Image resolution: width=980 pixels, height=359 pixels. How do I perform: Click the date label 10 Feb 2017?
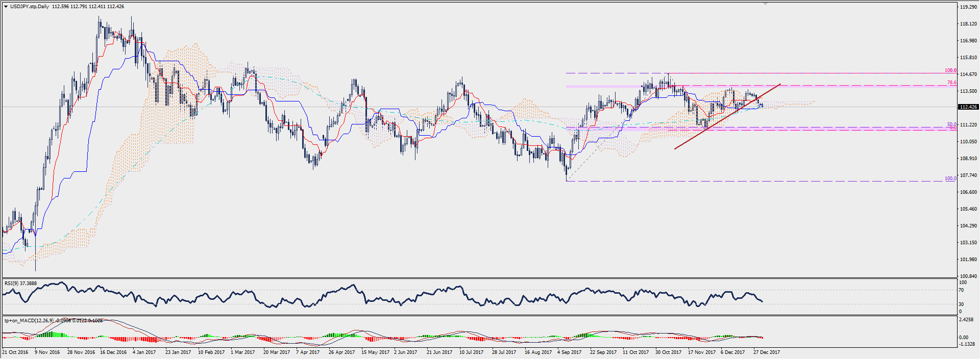click(x=211, y=352)
